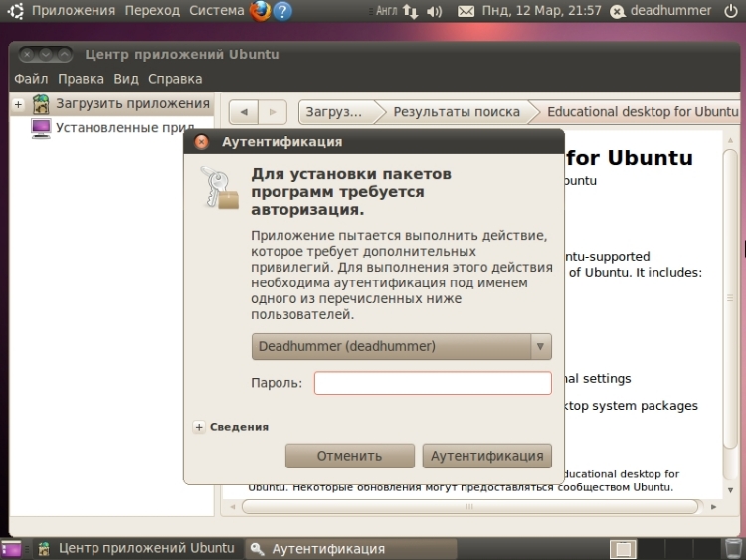746x560 pixels.
Task: Click the volume speaker icon
Action: tap(434, 11)
